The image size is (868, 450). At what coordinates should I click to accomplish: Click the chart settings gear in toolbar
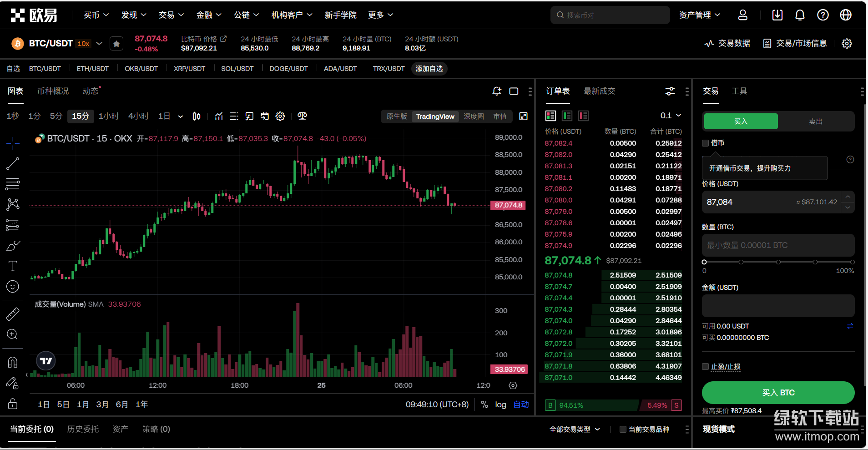(x=280, y=116)
